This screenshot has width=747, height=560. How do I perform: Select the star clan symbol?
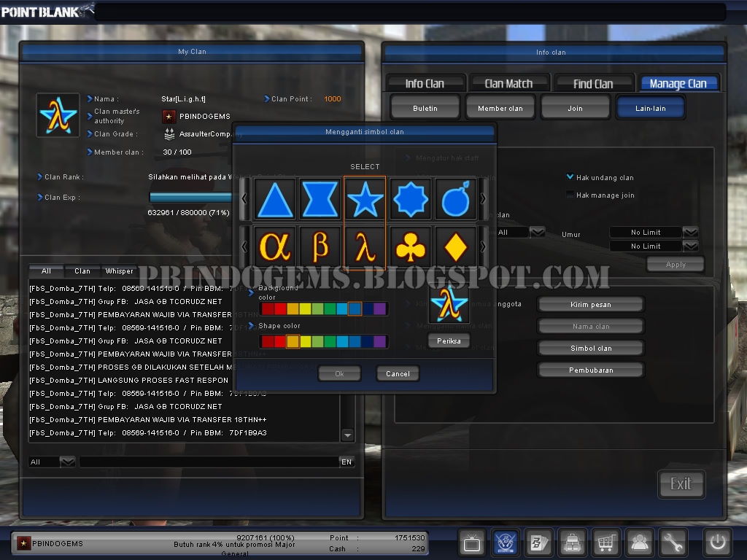[364, 198]
